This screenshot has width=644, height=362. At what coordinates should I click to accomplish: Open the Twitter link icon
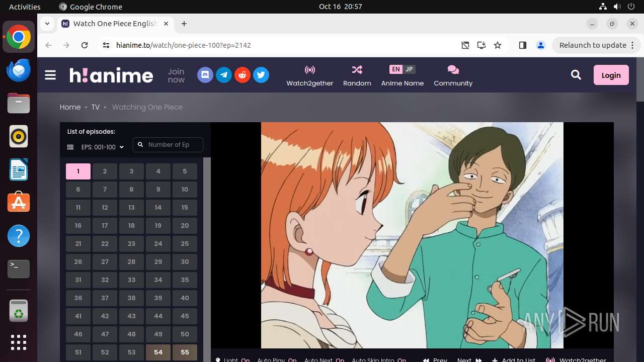(261, 75)
